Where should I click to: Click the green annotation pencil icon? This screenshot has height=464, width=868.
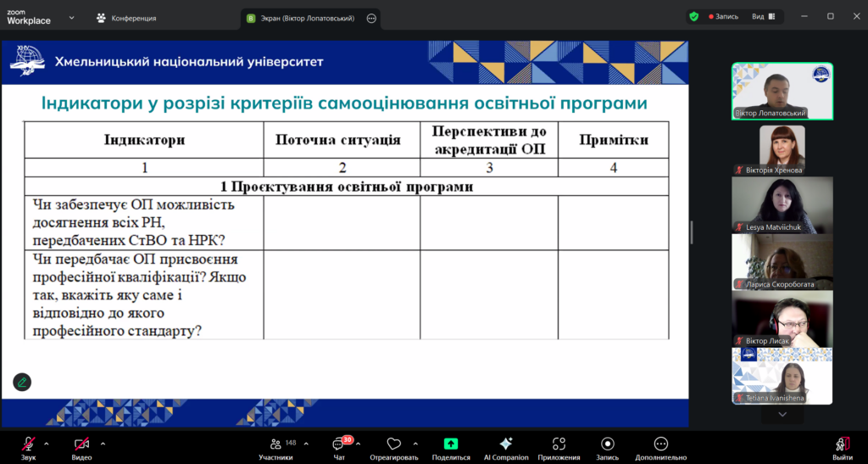tap(22, 382)
